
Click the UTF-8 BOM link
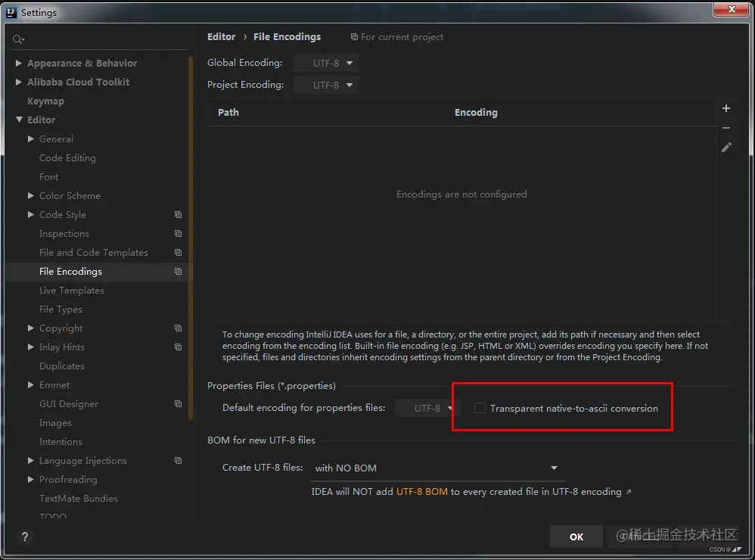coord(422,492)
